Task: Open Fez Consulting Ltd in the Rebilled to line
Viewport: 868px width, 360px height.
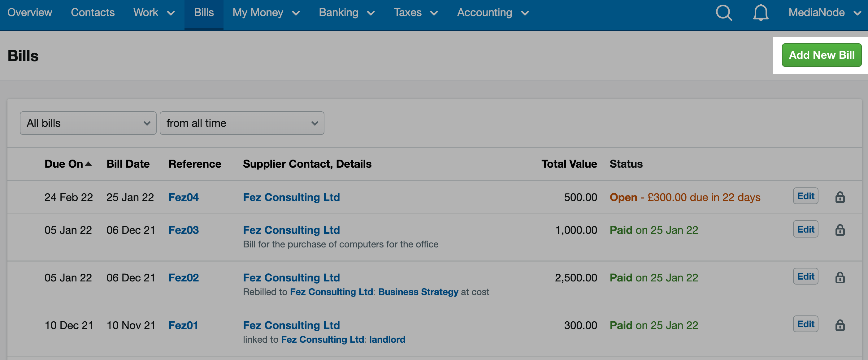Action: click(331, 292)
